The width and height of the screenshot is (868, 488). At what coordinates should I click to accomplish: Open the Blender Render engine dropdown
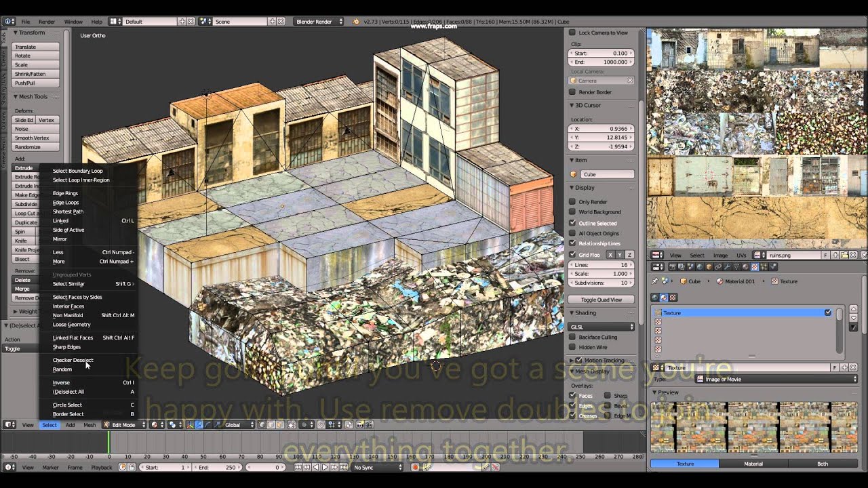[x=319, y=22]
